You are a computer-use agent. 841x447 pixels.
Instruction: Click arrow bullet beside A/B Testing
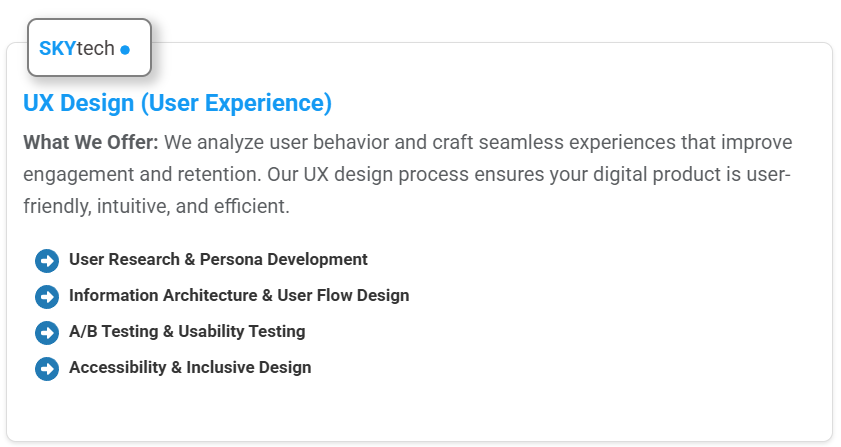point(47,333)
